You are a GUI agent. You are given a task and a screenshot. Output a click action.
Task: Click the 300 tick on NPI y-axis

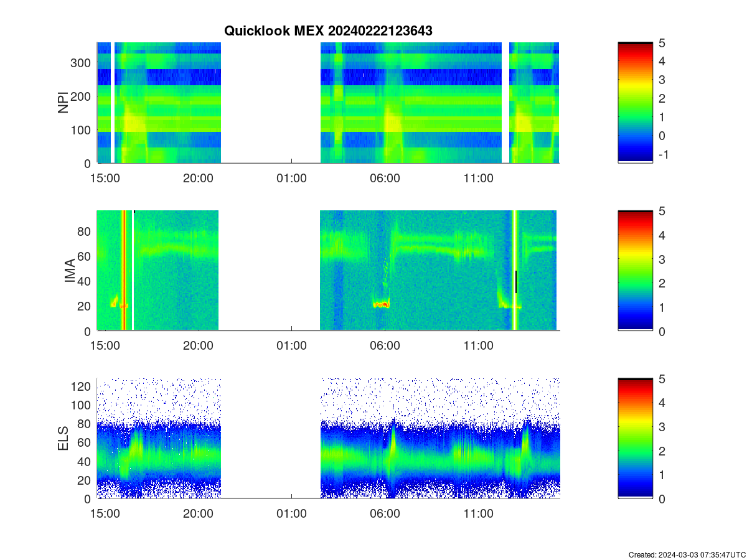[x=82, y=63]
